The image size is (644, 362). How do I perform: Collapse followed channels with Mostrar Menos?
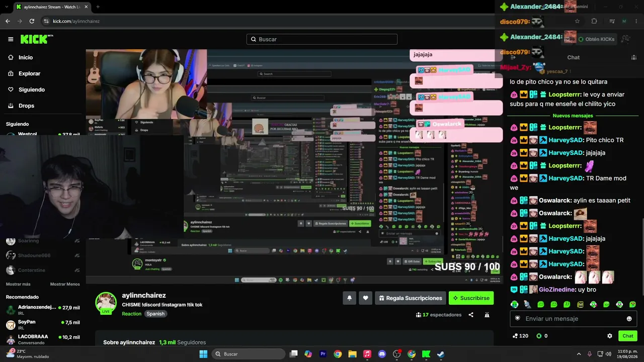coord(65,284)
